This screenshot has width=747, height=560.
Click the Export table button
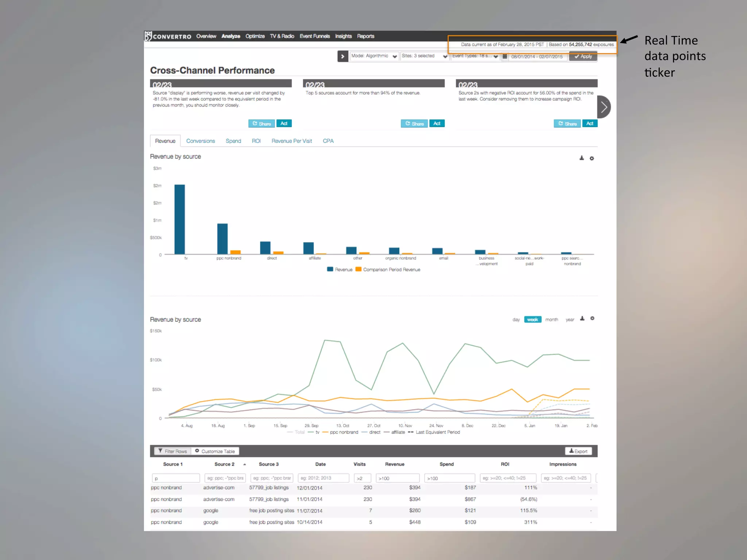pos(578,451)
